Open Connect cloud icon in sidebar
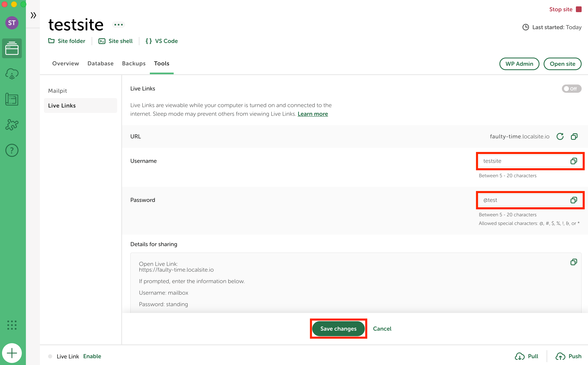Screen dimensions: 588x365 coord(12,74)
